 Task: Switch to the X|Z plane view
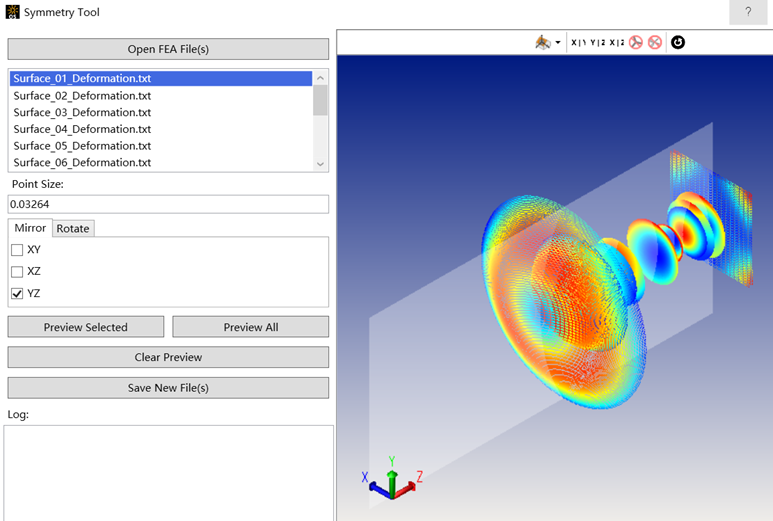[617, 42]
